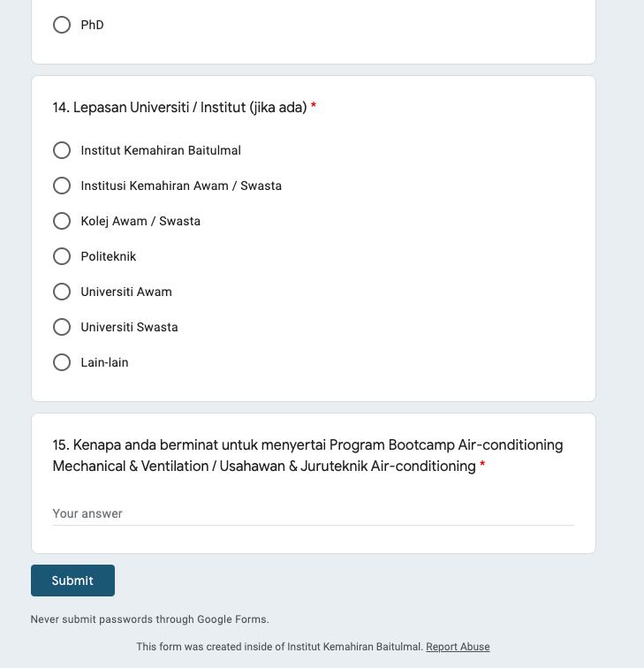Click question 14 Lepasan Universiti heading
The image size is (644, 668).
click(179, 108)
